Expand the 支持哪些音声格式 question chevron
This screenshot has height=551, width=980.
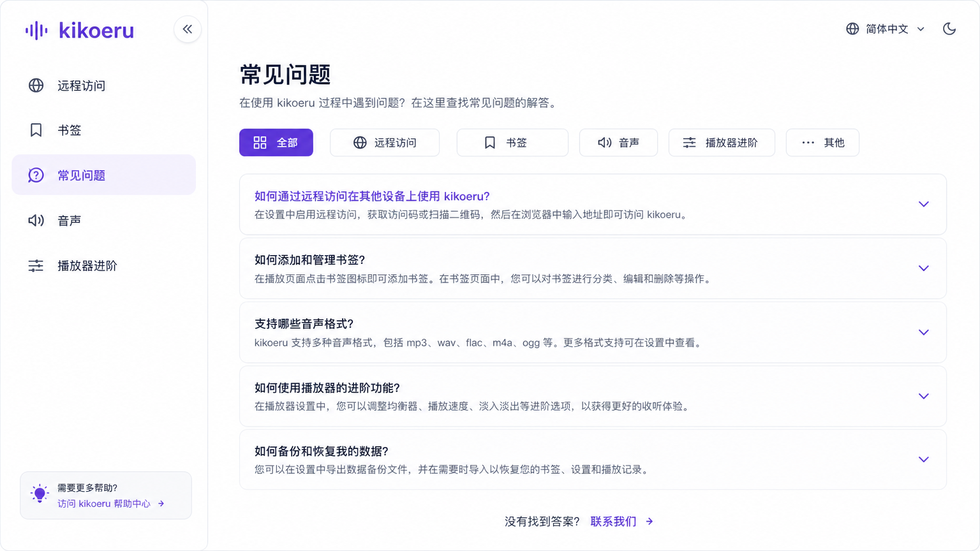[923, 332]
